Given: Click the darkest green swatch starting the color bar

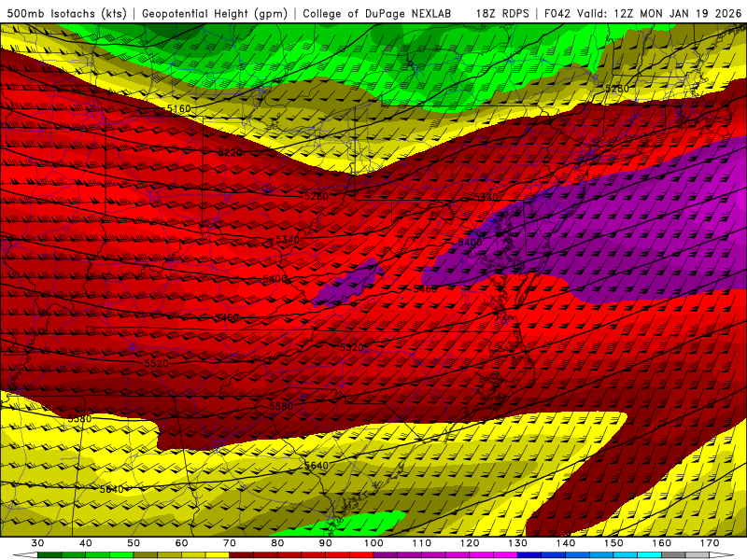Looking at the screenshot, I should pyautogui.click(x=49, y=555).
